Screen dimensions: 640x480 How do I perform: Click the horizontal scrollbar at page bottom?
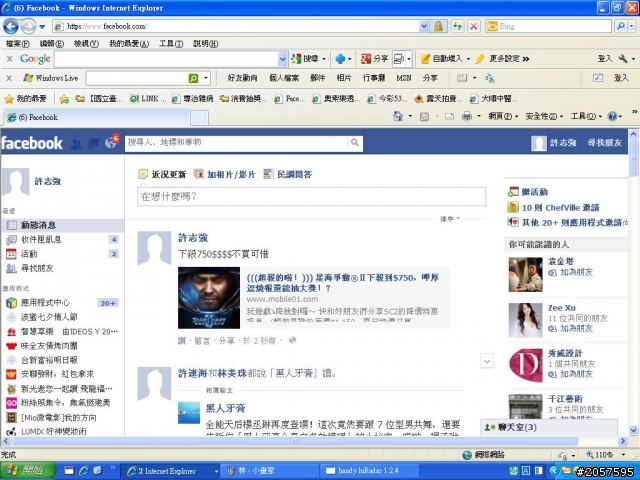point(295,441)
